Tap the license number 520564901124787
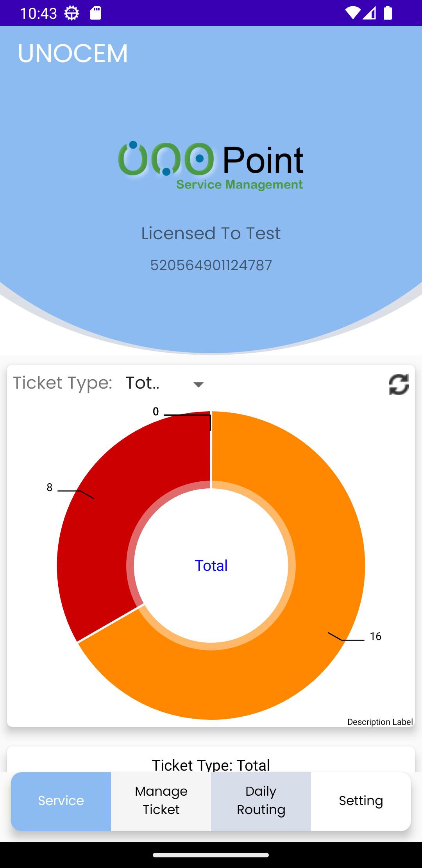Image resolution: width=422 pixels, height=868 pixels. point(211,265)
